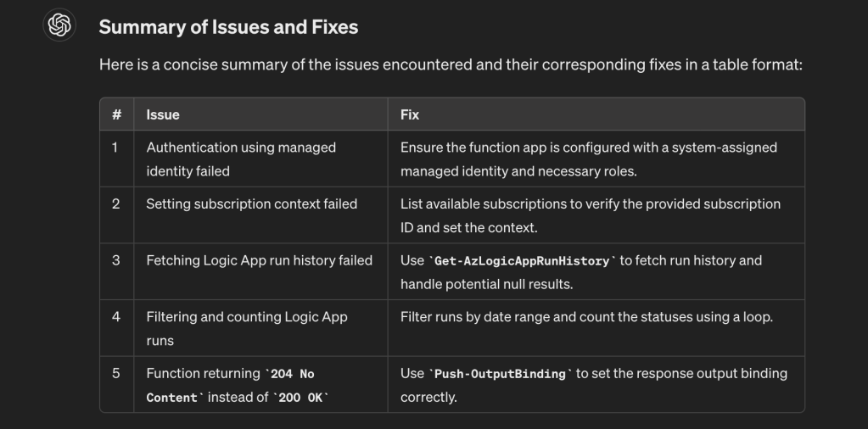Click the ChatGPT logo avatar icon

click(59, 25)
